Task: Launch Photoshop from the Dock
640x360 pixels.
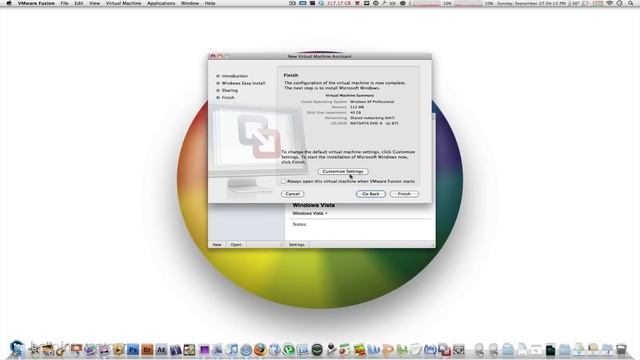Action: 133,350
